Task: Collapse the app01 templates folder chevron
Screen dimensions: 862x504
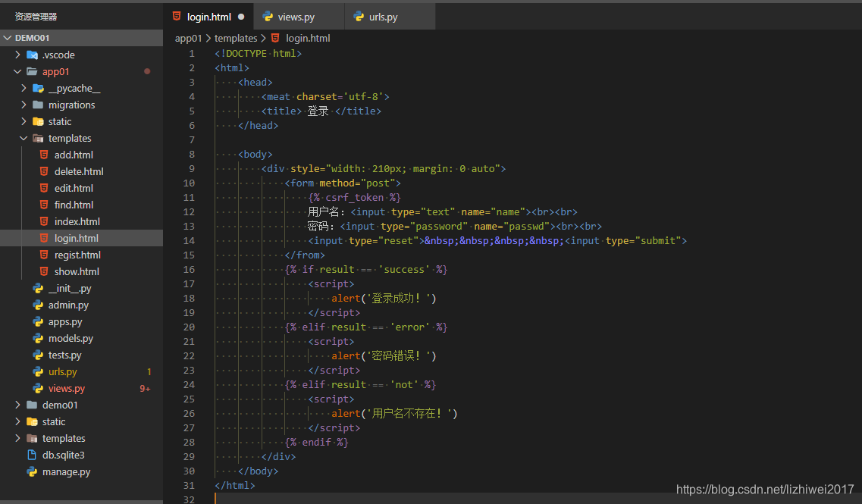Action: point(24,138)
